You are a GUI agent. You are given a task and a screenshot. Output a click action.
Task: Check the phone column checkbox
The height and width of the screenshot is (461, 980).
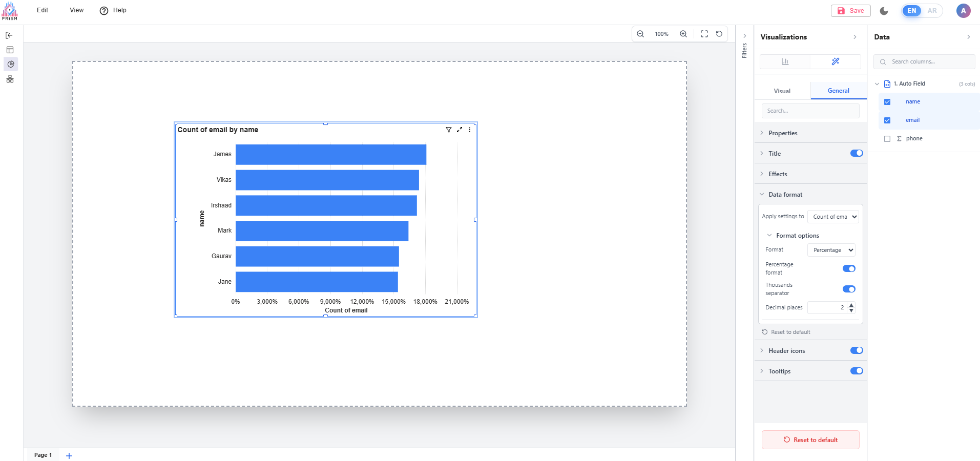click(x=887, y=139)
